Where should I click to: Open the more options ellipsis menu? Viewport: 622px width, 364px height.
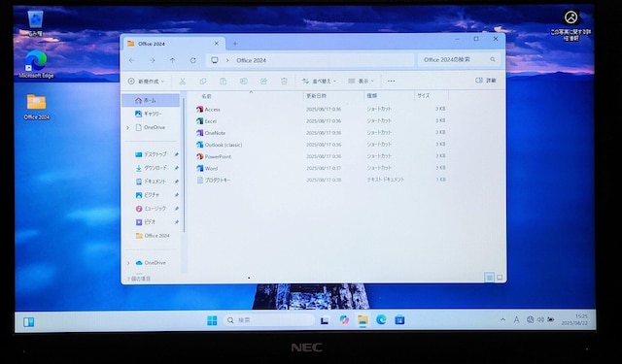[391, 82]
